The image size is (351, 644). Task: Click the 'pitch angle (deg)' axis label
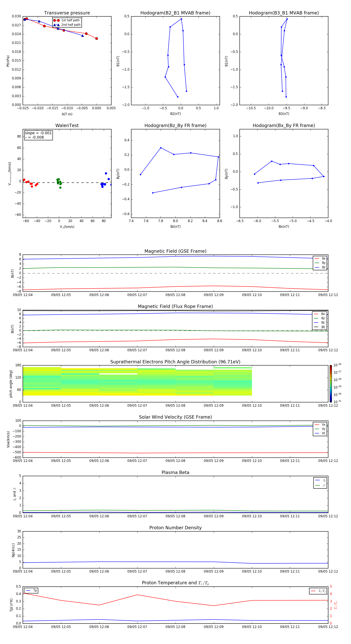pos(11,384)
